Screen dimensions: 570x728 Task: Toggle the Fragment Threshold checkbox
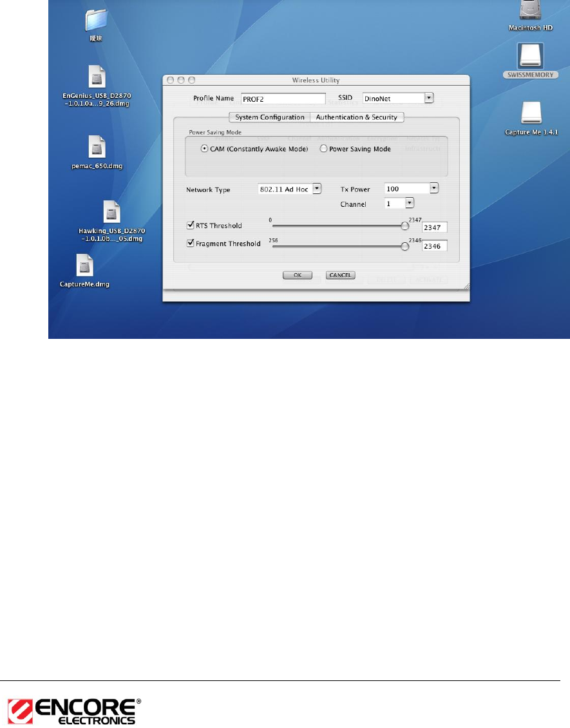pyautogui.click(x=190, y=243)
